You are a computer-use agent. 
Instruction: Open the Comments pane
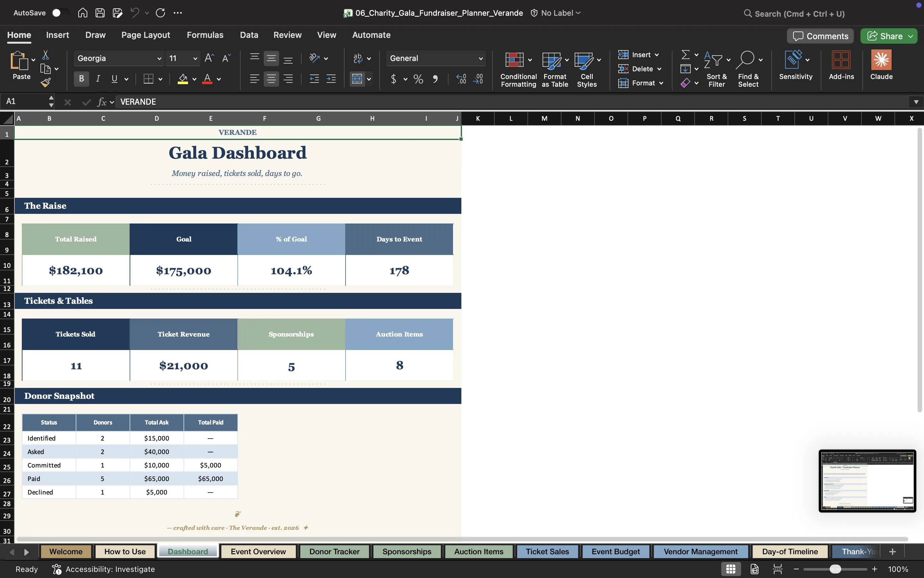click(x=820, y=36)
